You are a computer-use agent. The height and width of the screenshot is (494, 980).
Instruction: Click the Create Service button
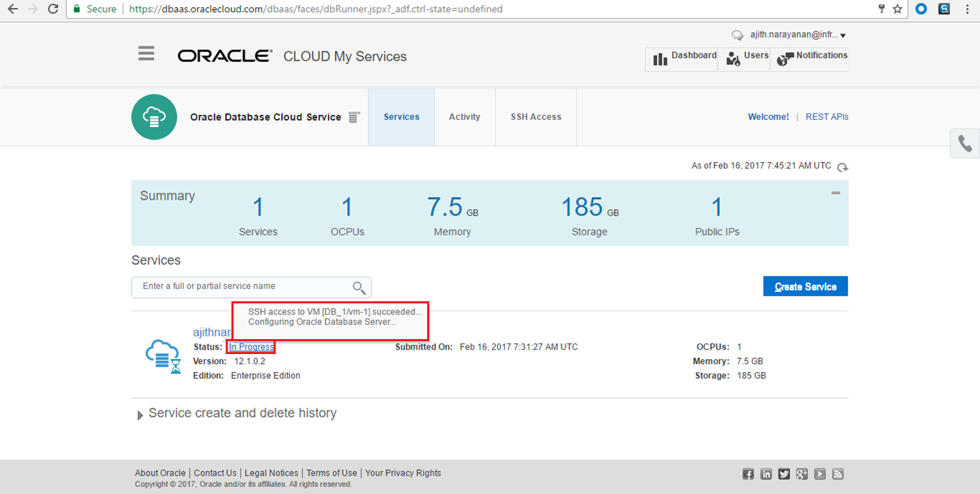click(806, 286)
